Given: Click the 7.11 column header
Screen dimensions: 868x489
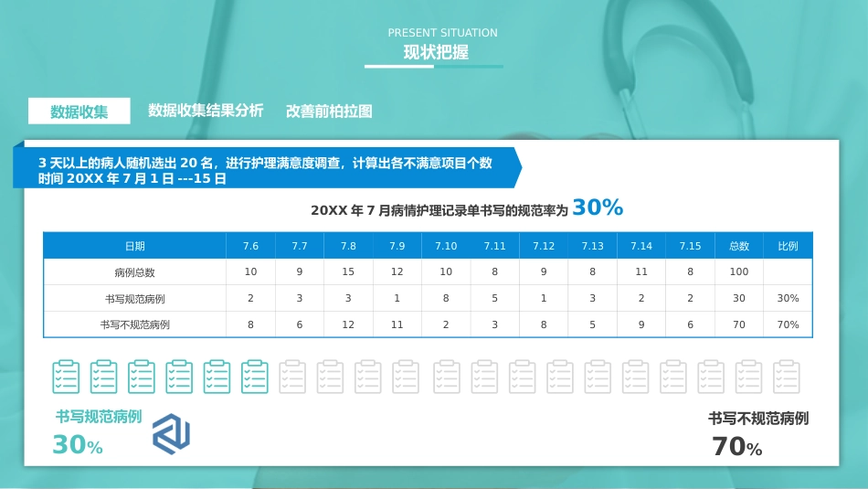Looking at the screenshot, I should click(495, 246).
